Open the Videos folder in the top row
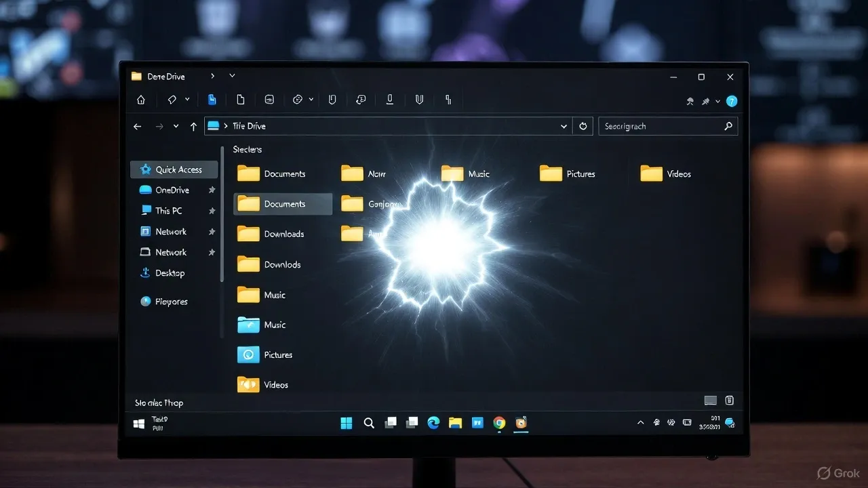The image size is (868, 488). click(665, 174)
